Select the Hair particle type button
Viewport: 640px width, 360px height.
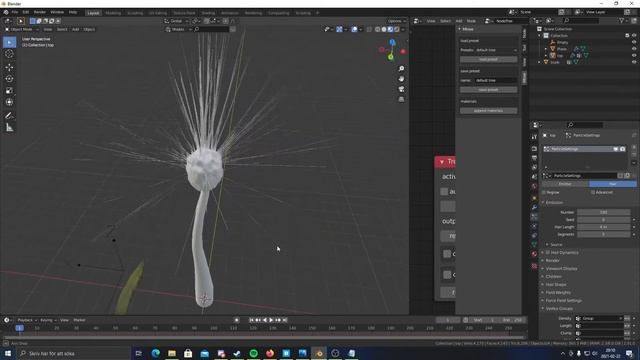coord(613,184)
